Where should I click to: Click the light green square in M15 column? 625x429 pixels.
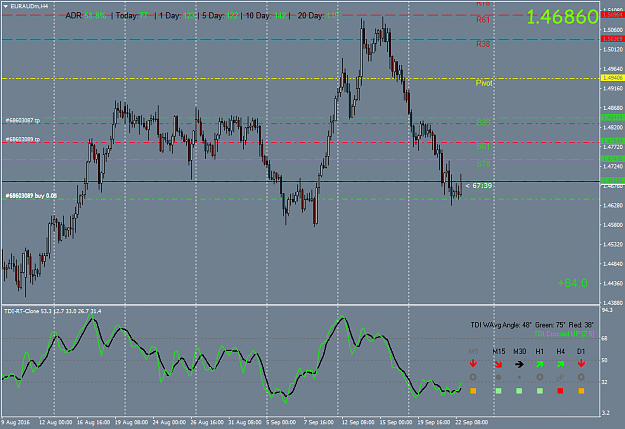pos(498,391)
